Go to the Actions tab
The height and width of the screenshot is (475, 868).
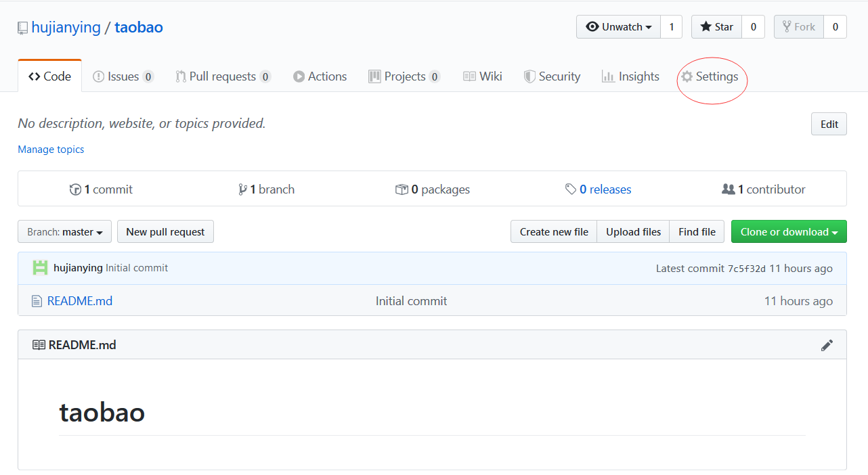tap(320, 76)
